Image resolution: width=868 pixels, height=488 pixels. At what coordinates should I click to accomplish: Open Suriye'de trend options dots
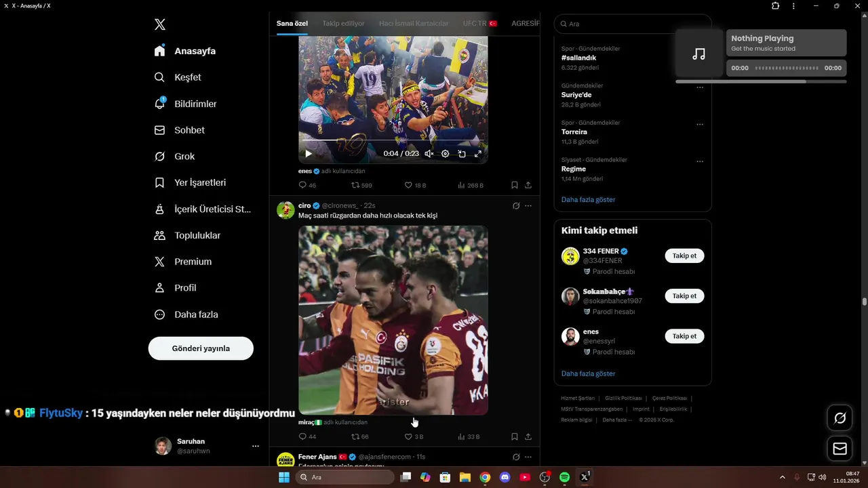click(700, 87)
